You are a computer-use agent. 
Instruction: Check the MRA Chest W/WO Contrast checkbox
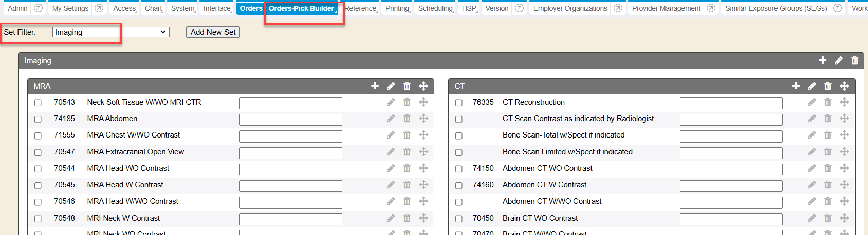coord(38,136)
